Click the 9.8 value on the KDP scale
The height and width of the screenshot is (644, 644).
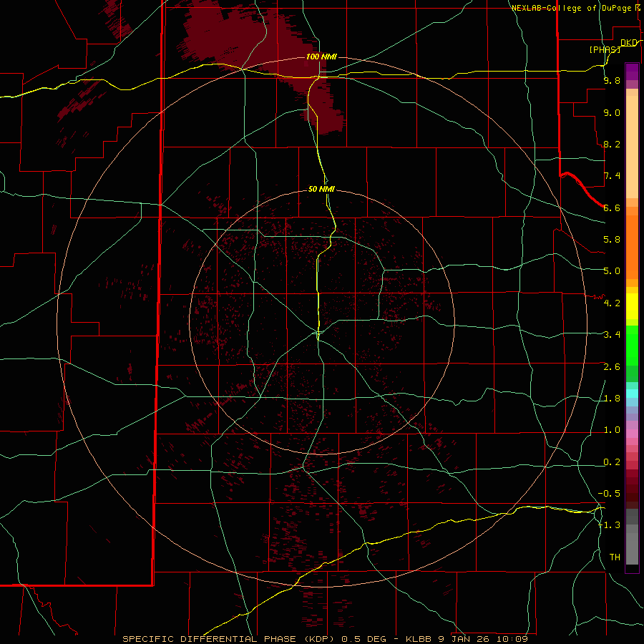pyautogui.click(x=612, y=81)
